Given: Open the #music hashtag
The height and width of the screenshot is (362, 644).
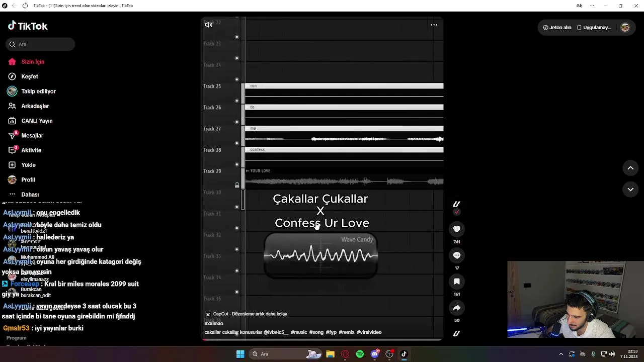Looking at the screenshot, I should coord(299,332).
